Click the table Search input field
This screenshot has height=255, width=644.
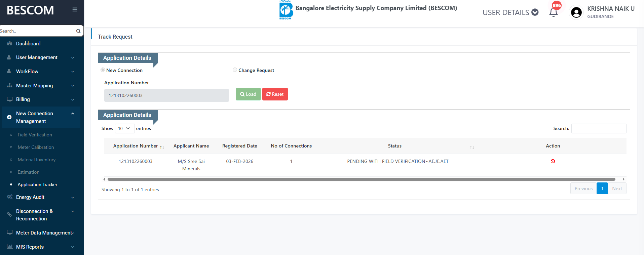599,128
